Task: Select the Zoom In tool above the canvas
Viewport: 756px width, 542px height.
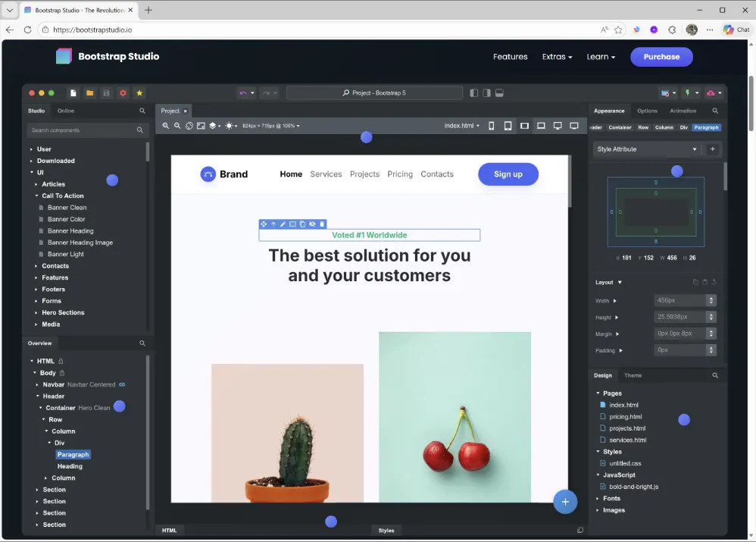Action: coord(166,125)
